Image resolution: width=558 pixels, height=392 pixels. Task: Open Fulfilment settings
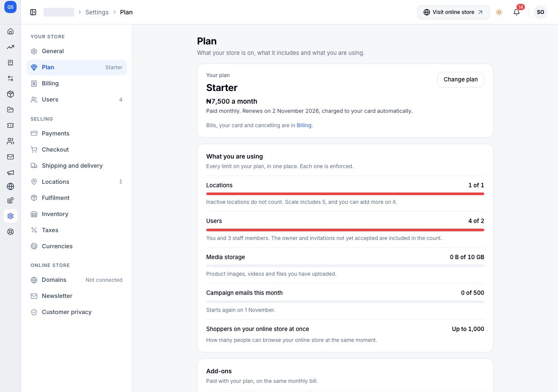77,198
